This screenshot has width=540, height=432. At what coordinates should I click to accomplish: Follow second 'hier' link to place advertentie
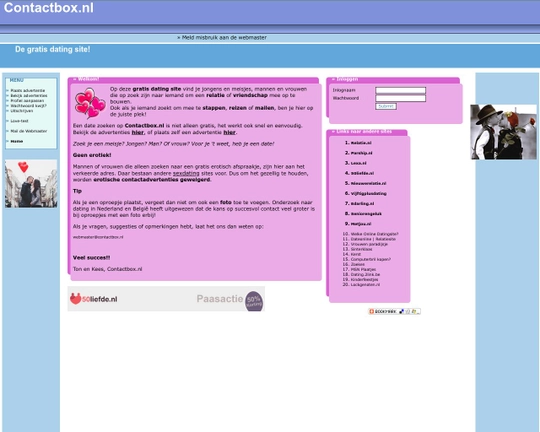[x=229, y=132]
